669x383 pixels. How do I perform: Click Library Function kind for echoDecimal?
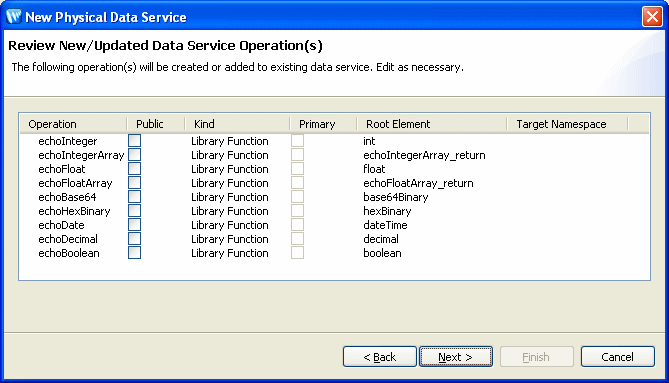230,239
